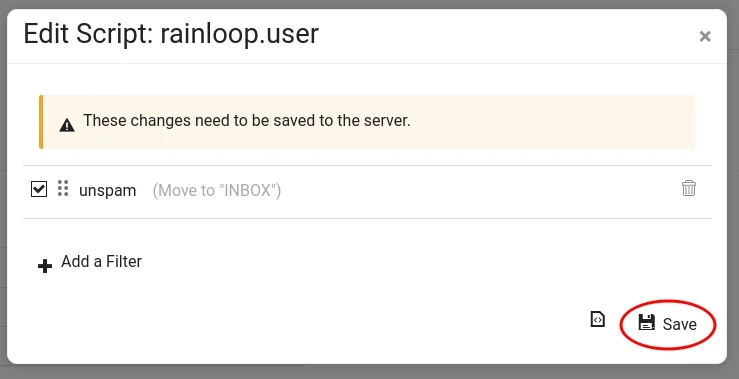Click the changes need to be saved message
This screenshot has height=379, width=739.
point(247,121)
